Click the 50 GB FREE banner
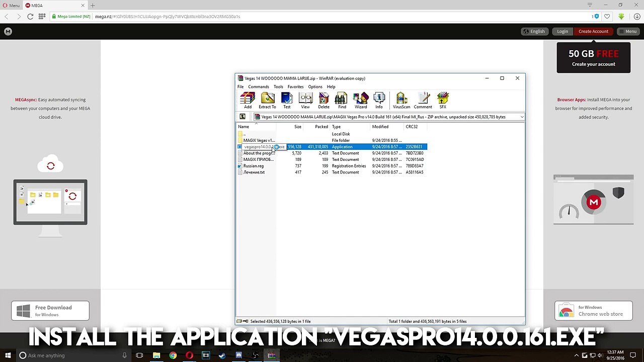644x362 pixels. [593, 58]
